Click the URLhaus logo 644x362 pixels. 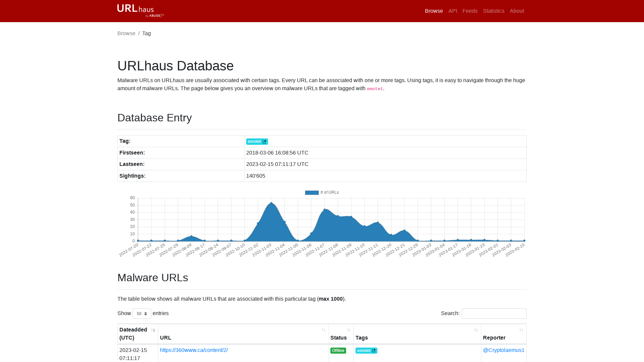tap(141, 11)
